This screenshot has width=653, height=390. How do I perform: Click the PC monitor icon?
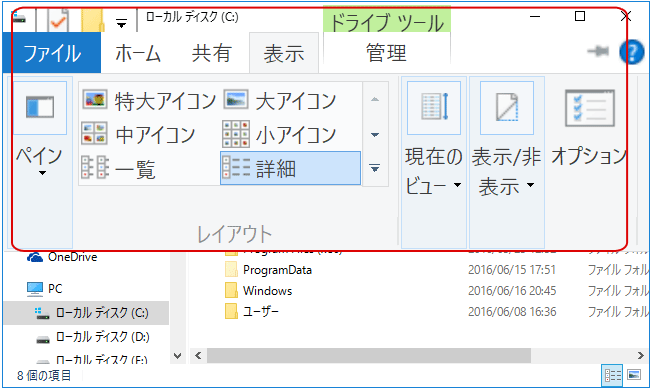point(35,289)
